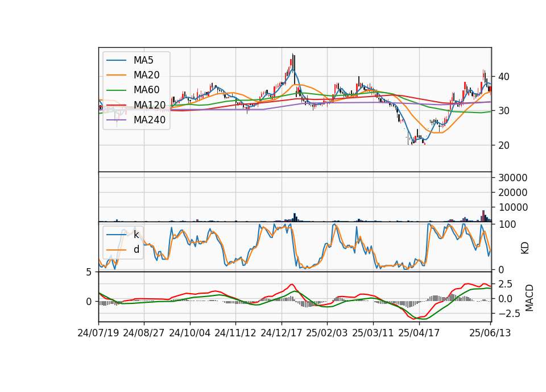Click the MA120 legend label
Viewport: 546px width, 392px height.
point(150,105)
